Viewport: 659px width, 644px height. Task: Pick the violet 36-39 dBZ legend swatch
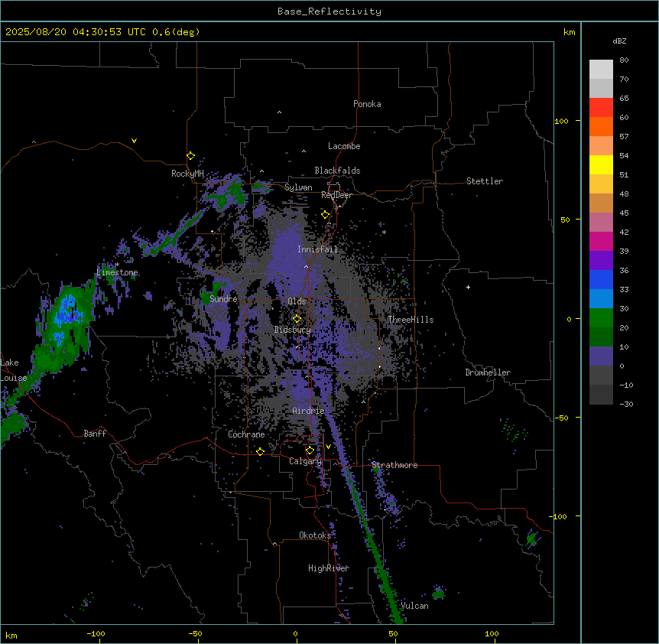(601, 260)
